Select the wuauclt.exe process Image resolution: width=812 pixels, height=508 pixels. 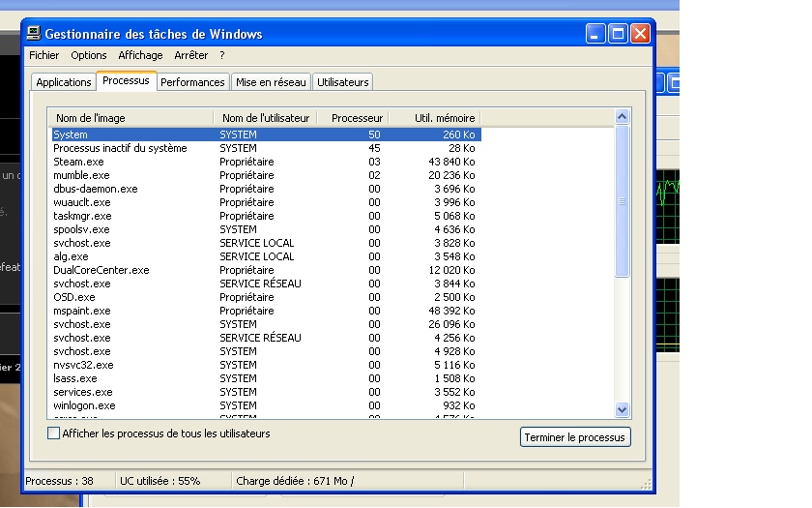click(x=267, y=202)
